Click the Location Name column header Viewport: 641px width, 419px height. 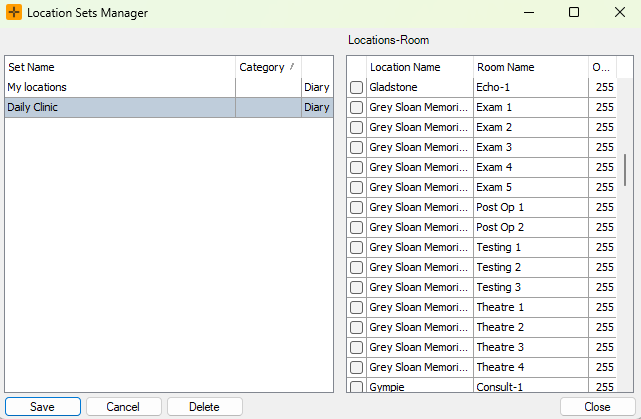click(420, 67)
